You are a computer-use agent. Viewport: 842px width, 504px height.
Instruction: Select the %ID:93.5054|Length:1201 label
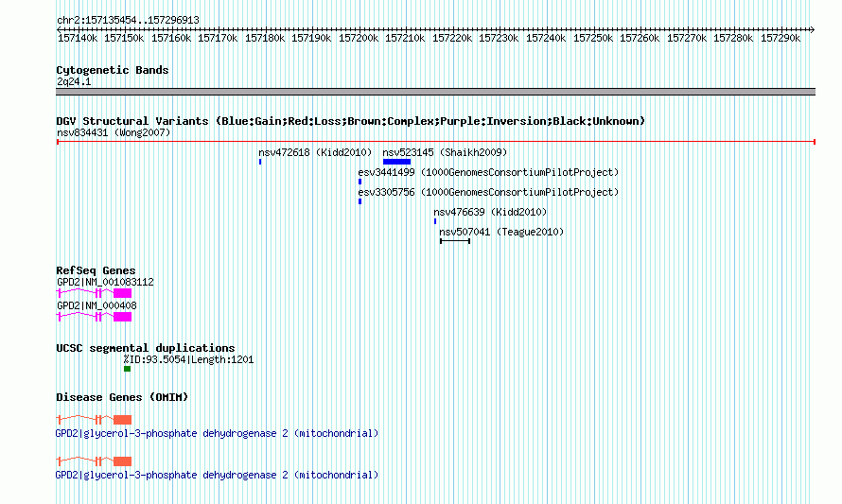[x=188, y=359]
